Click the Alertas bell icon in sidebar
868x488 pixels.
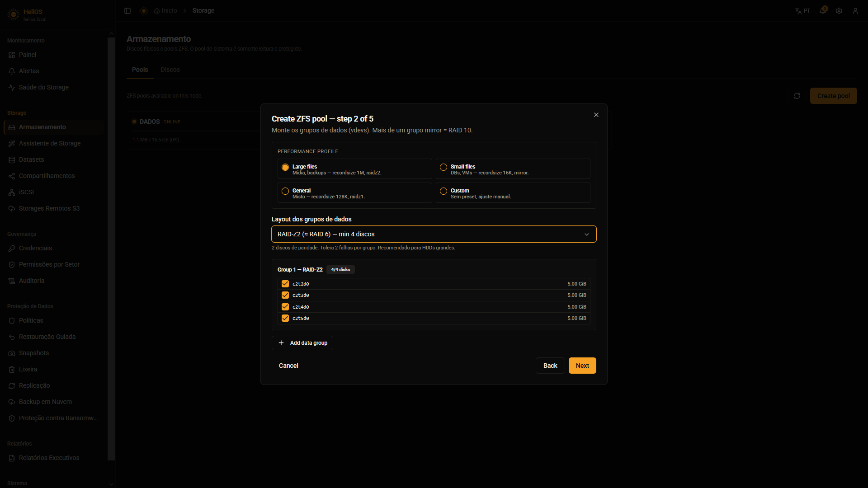[x=12, y=71]
